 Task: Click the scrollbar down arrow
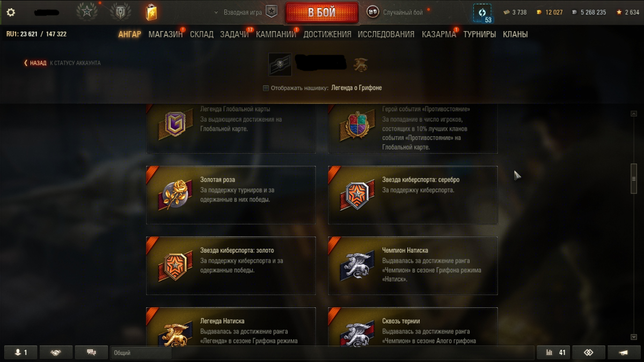click(x=634, y=337)
